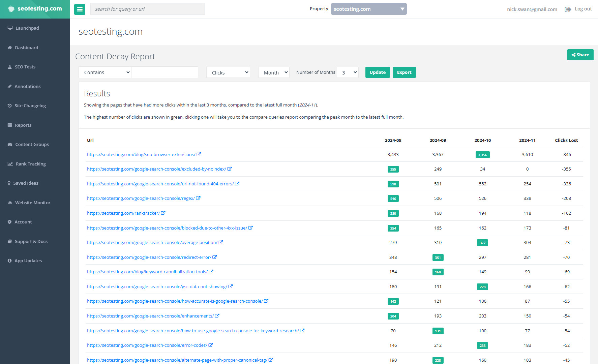Click the filter text input next to Contains
Viewport: 598px width, 364px height.
165,72
